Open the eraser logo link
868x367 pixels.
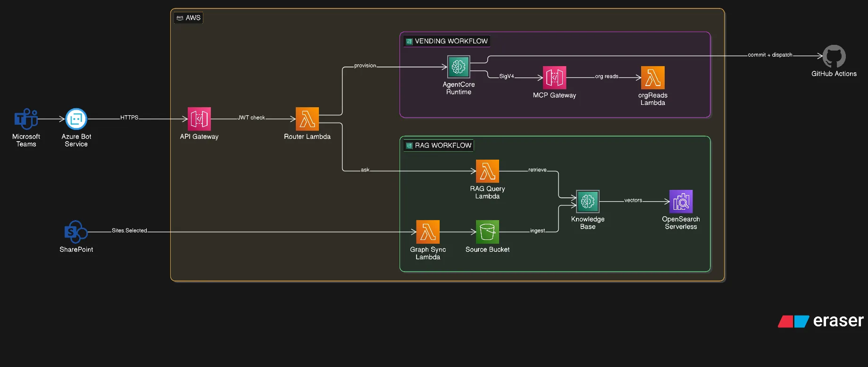tap(821, 321)
